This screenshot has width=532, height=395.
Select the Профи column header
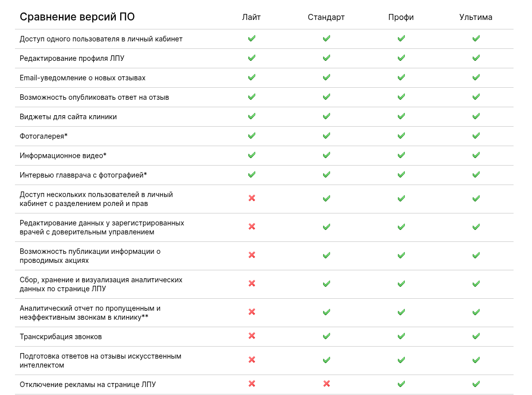click(x=401, y=17)
